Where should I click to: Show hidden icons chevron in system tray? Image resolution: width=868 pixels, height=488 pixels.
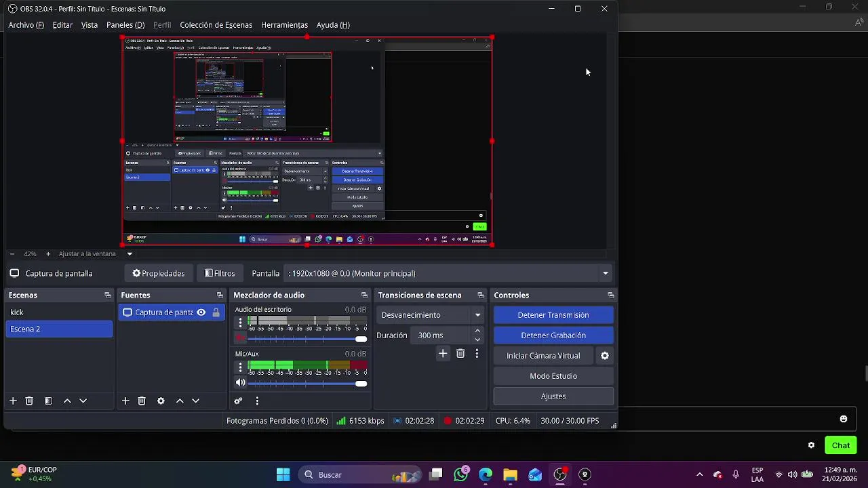coord(700,474)
